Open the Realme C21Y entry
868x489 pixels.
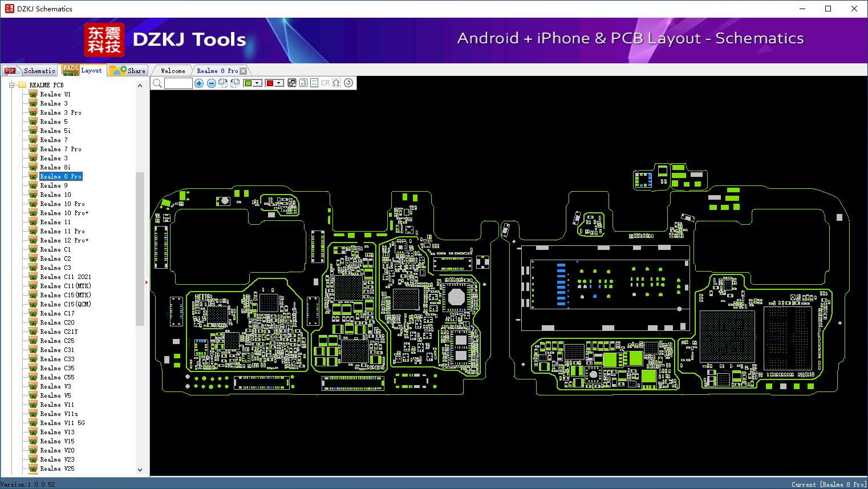click(x=59, y=332)
